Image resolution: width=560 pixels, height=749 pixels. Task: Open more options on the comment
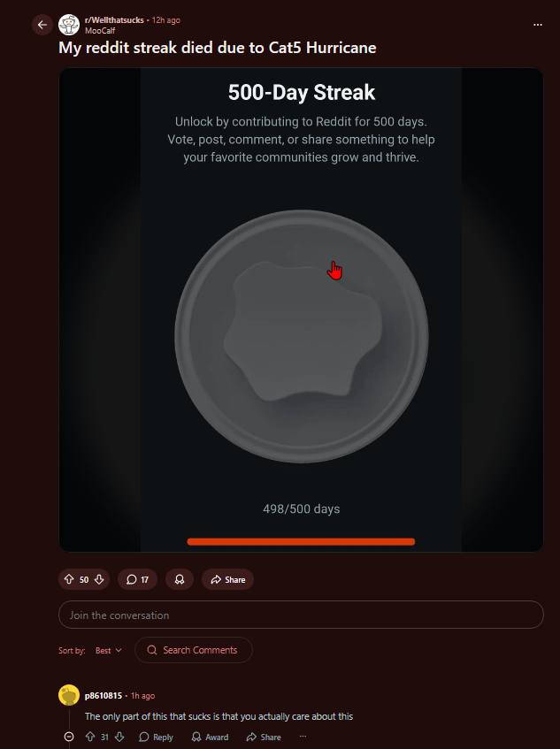[x=303, y=737]
